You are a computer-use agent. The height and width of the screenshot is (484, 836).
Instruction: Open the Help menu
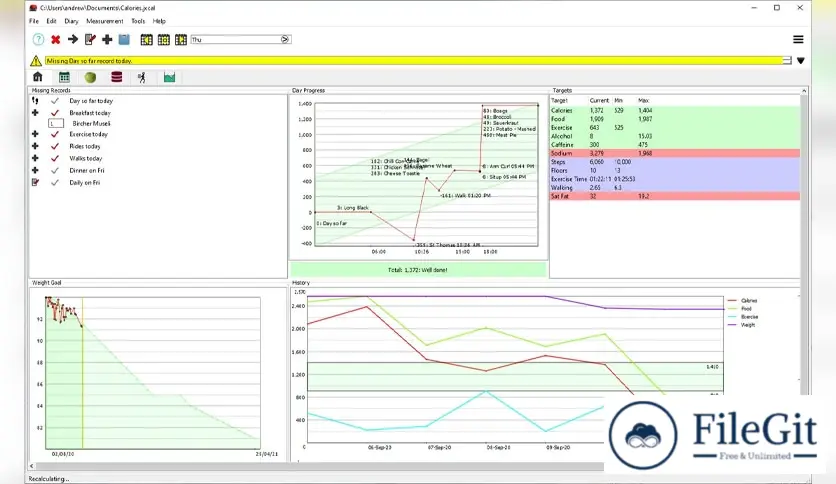pos(159,21)
